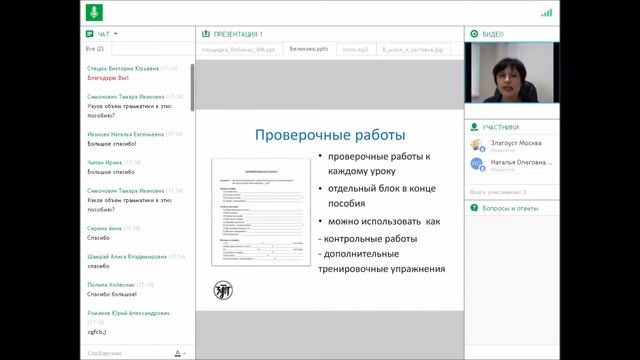Click the worksheet page image on slide

tap(261, 212)
